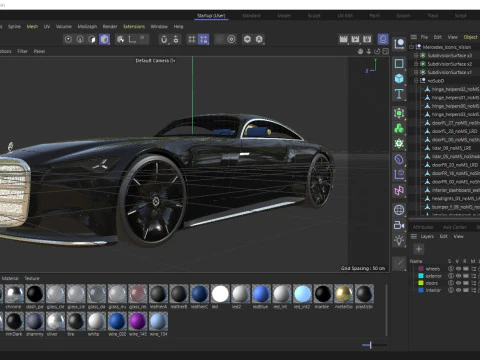Open the Object menu in Object Manager

tap(470, 37)
